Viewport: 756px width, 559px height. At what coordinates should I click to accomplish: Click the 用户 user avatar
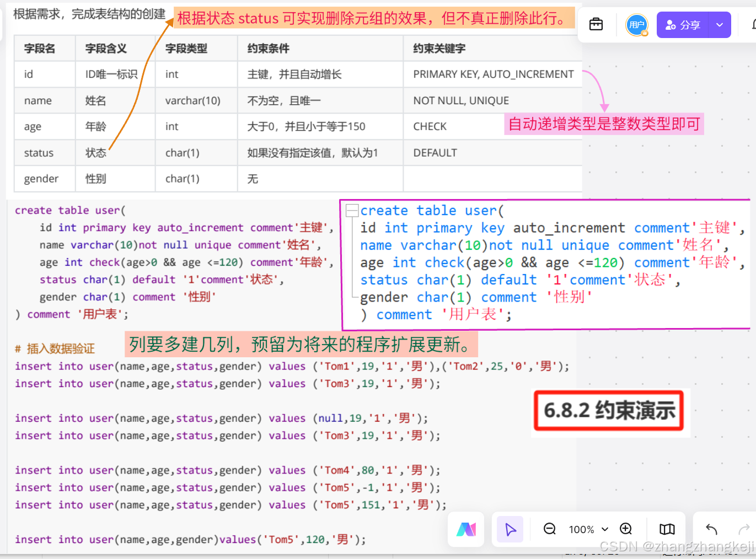tap(637, 24)
